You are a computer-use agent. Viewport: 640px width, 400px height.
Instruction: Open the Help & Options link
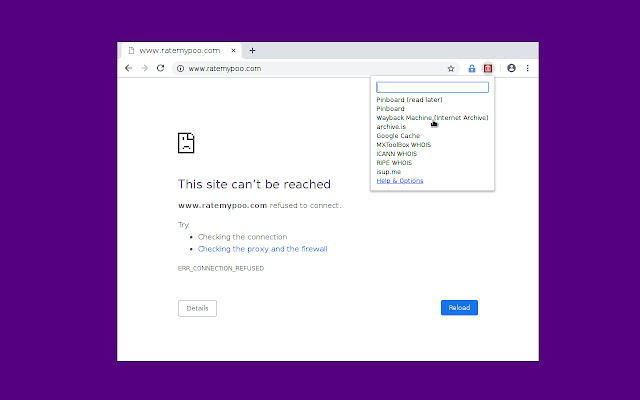point(400,181)
